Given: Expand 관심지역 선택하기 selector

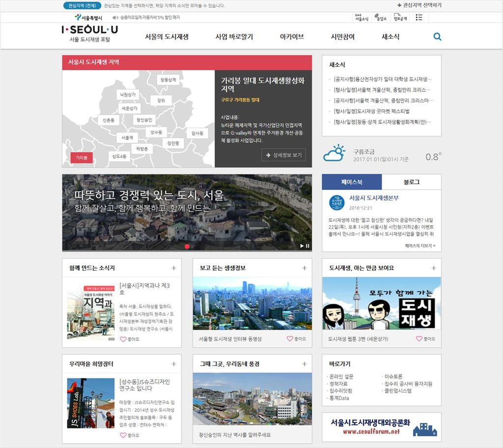Looking at the screenshot, I should click(x=419, y=5).
